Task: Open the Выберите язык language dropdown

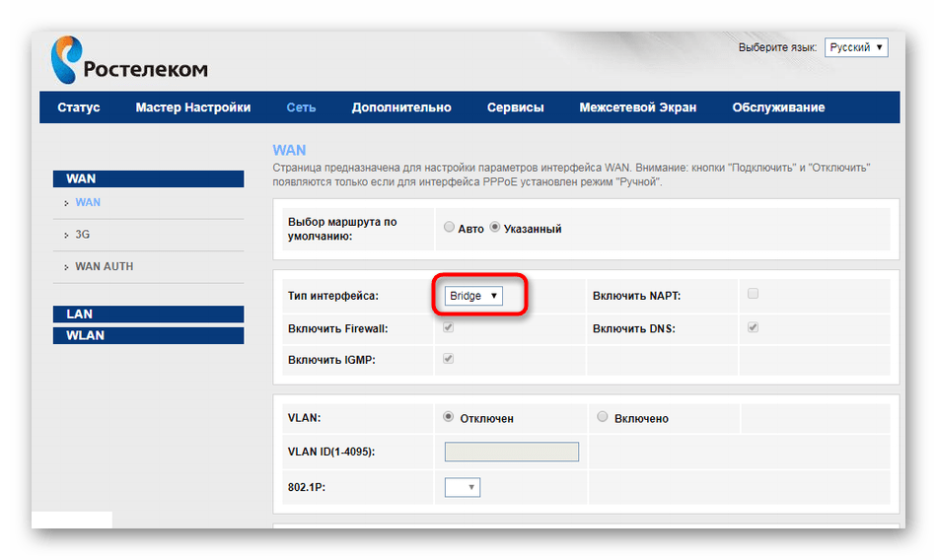Action: (x=856, y=47)
